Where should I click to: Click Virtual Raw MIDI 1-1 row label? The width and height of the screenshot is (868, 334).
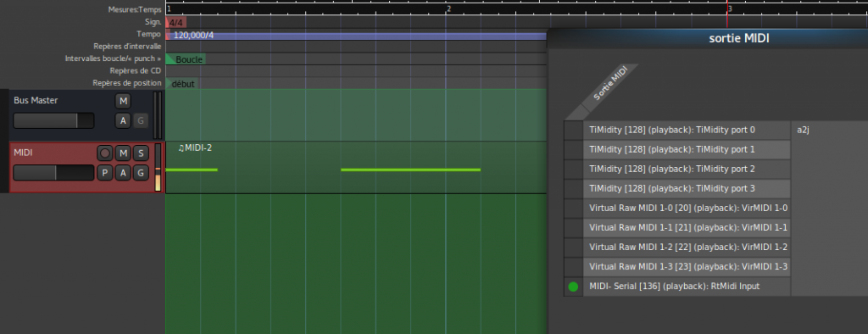coord(687,228)
